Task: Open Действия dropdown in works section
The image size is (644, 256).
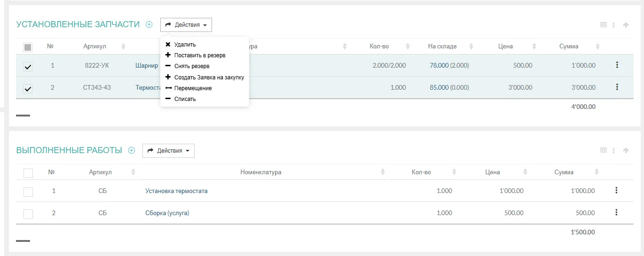Action: pos(168,151)
